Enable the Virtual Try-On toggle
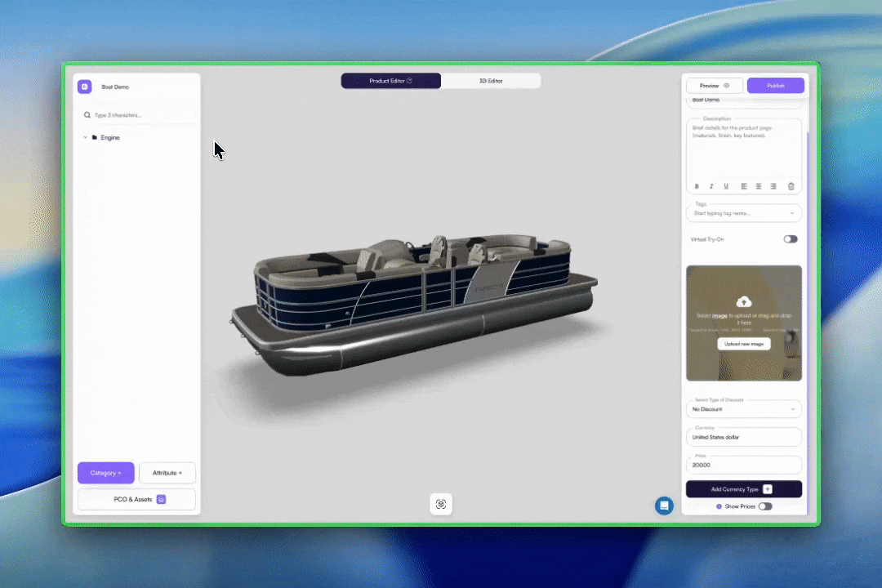 click(790, 239)
